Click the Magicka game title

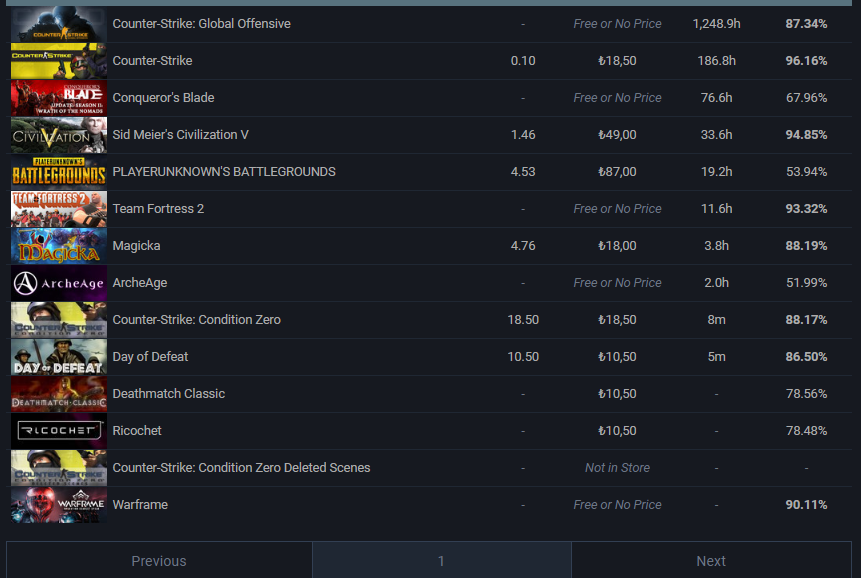[137, 246]
